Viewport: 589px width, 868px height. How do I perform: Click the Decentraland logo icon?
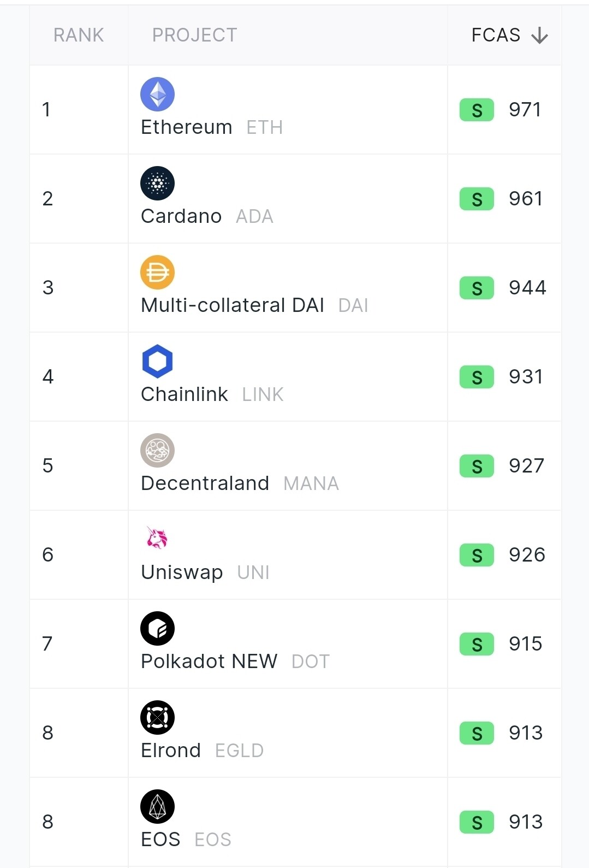pyautogui.click(x=157, y=450)
